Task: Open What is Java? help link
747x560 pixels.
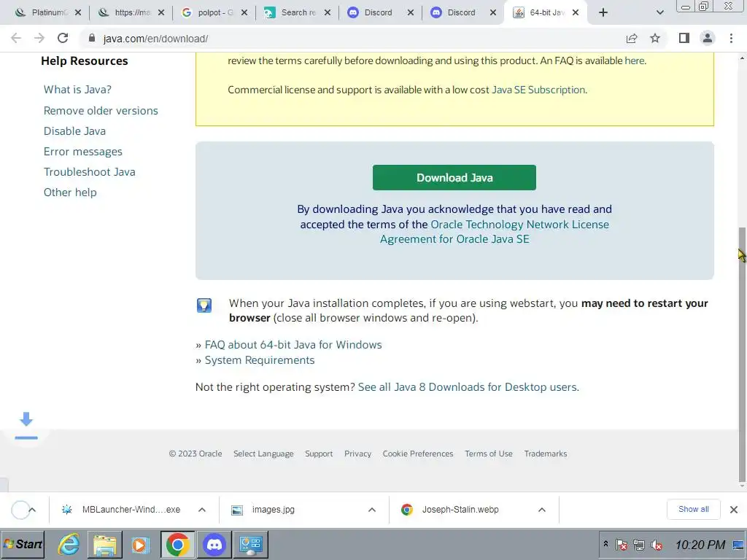Action: click(77, 90)
